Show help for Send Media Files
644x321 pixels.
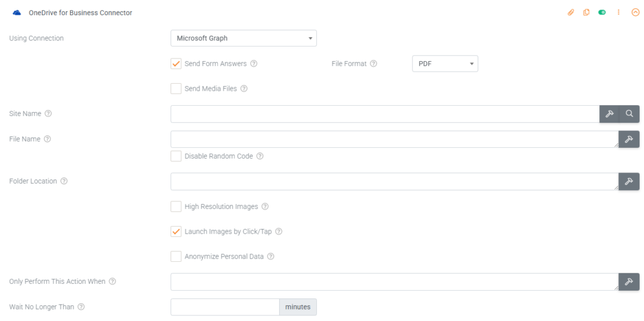click(244, 88)
